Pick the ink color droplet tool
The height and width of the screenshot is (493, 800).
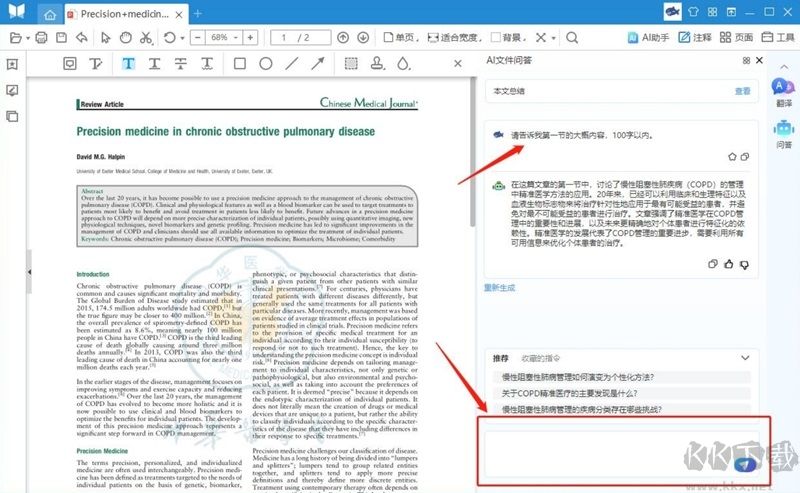tap(403, 63)
